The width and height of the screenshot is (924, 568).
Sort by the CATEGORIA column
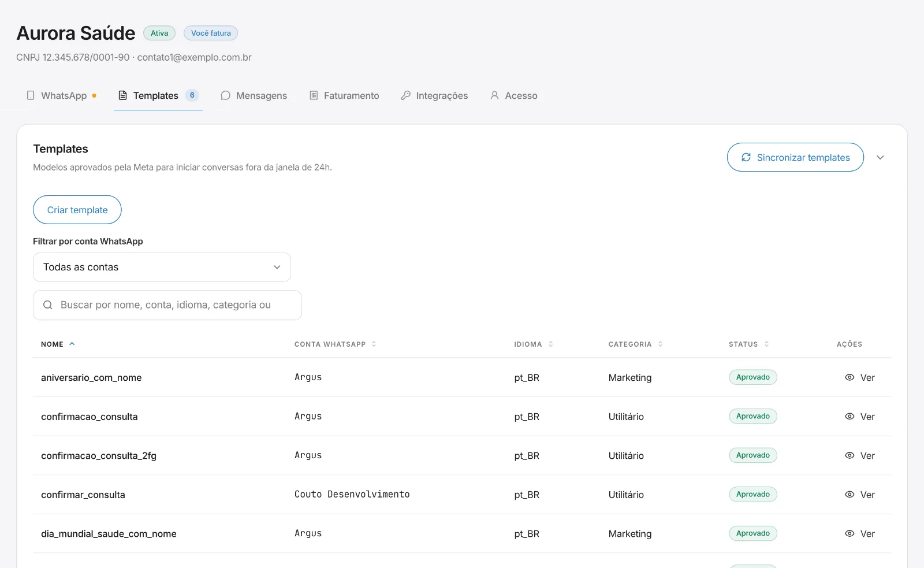(635, 344)
